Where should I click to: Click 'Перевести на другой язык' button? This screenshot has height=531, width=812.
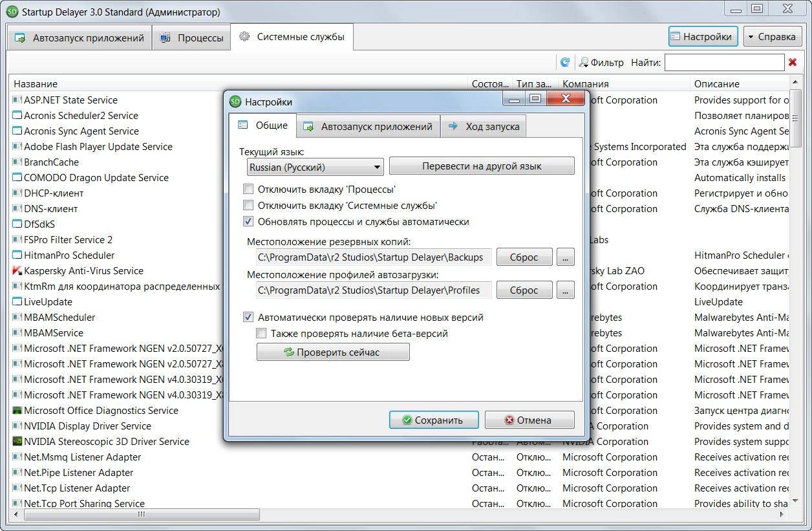[482, 166]
